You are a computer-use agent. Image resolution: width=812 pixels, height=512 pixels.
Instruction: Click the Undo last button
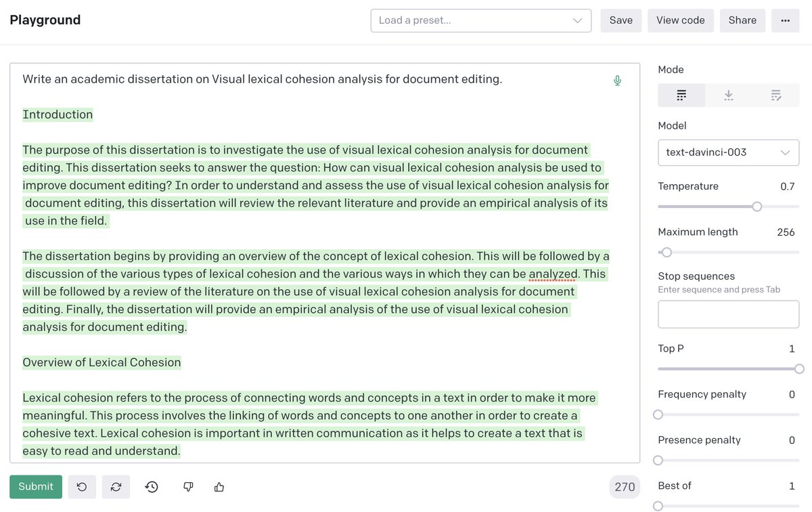82,487
